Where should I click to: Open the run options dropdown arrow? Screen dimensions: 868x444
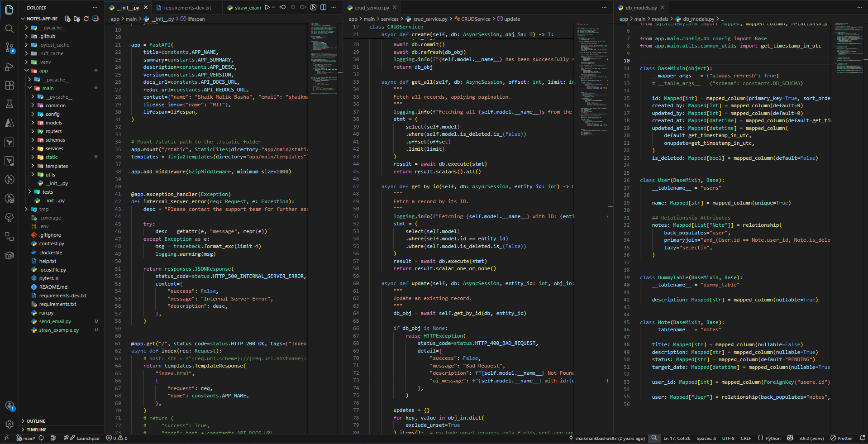(273, 7)
